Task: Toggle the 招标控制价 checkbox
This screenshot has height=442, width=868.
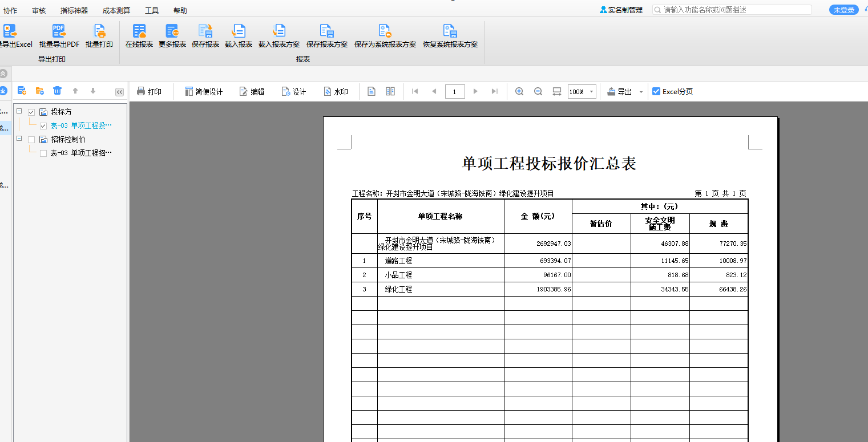Action: click(31, 140)
